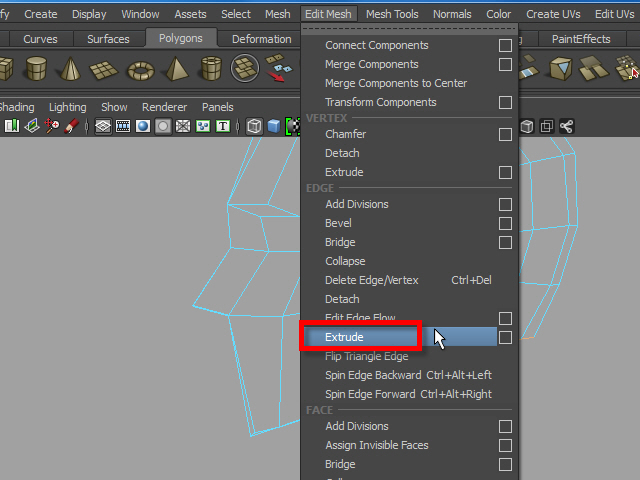The image size is (640, 480).
Task: Click the polygon pipe shelf icon
Action: [210, 68]
